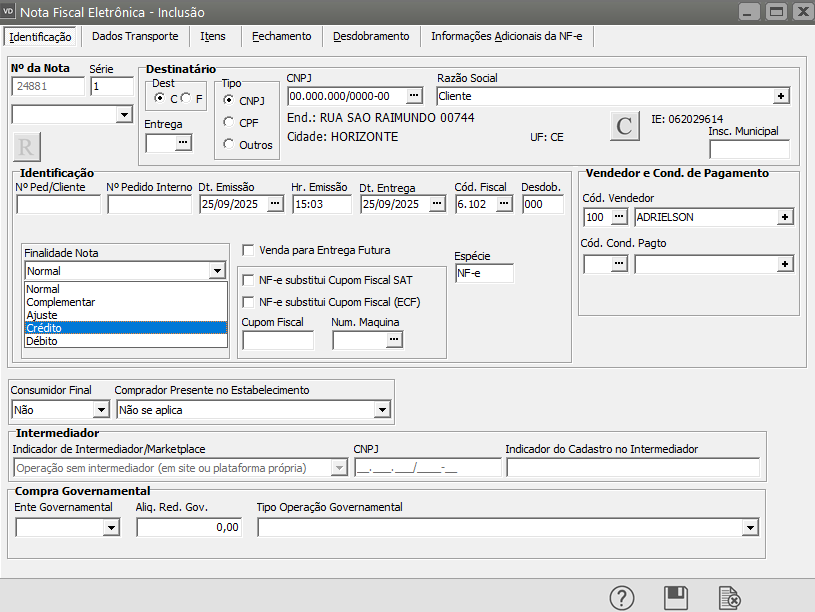Switch to the Desdobramento tab

pos(371,36)
